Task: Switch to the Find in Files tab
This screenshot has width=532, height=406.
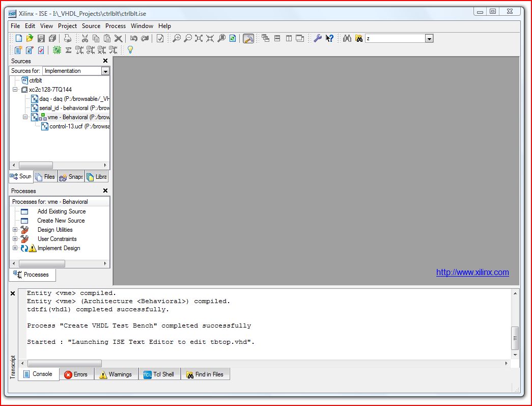Action: (x=205, y=374)
